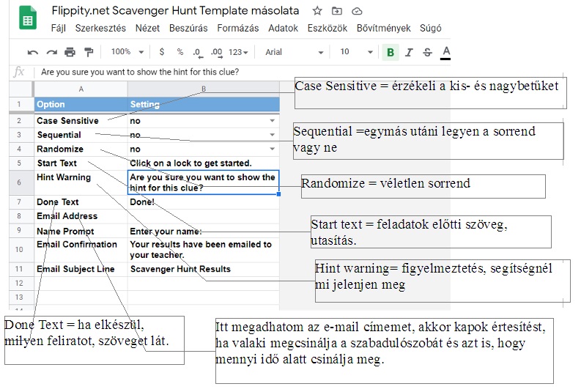Select the 'Hint Warning' cell
Image resolution: width=581 pixels, height=392 pixels.
(x=81, y=182)
